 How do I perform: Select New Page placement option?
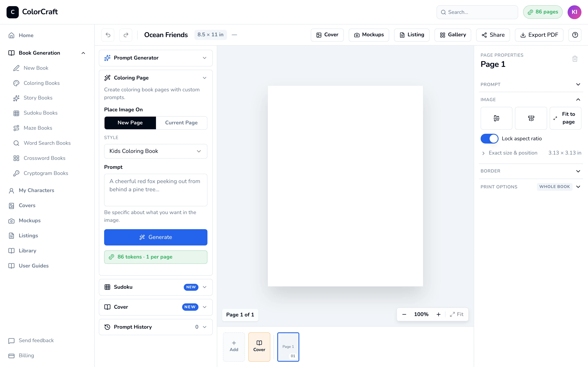pos(130,123)
